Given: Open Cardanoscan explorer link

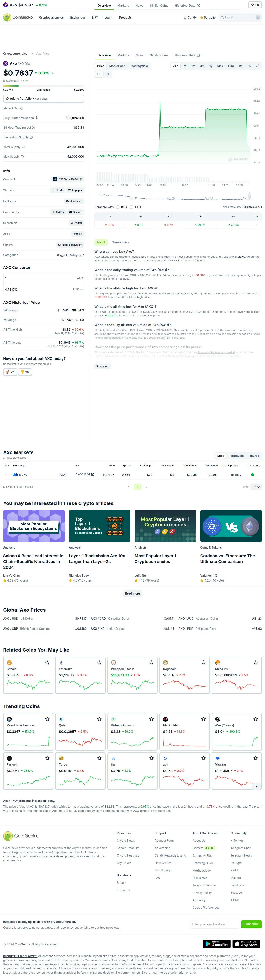Looking at the screenshot, I should 74,201.
